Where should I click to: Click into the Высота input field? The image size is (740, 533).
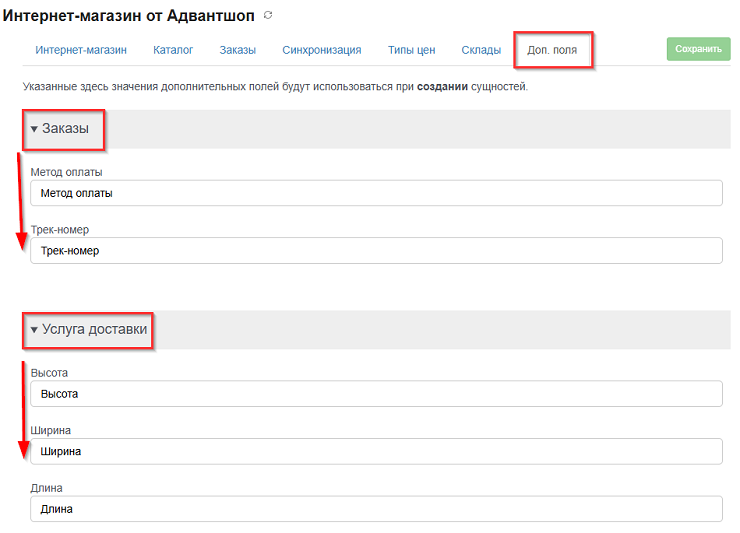coord(376,394)
